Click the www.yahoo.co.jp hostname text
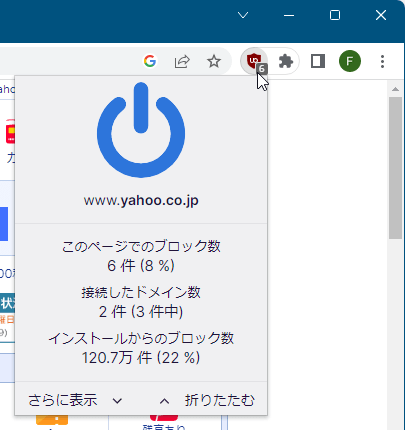The height and width of the screenshot is (430, 405). point(141,201)
